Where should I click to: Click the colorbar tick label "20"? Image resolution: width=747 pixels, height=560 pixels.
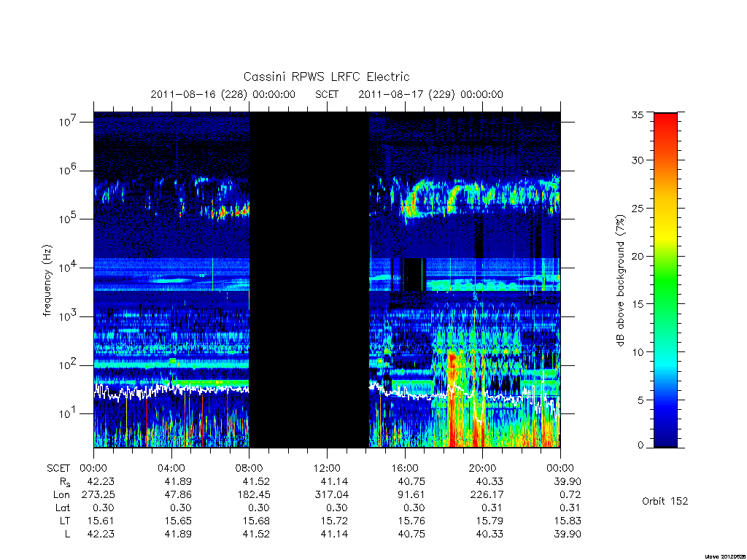coord(637,256)
